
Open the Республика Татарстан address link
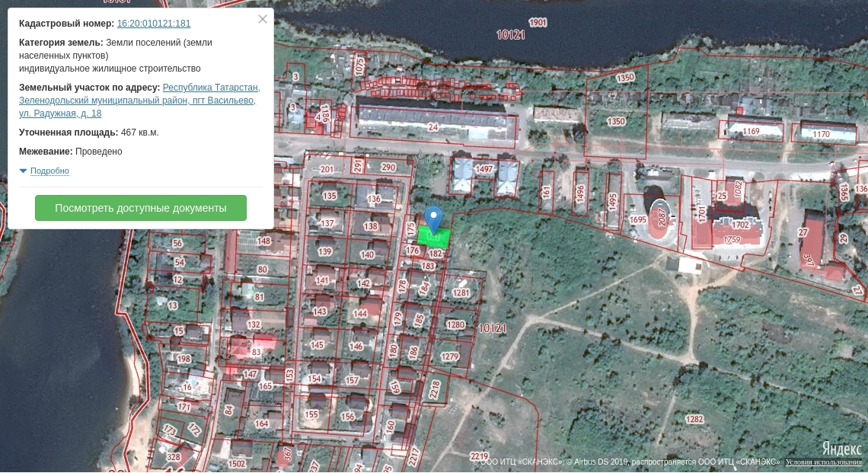(211, 88)
